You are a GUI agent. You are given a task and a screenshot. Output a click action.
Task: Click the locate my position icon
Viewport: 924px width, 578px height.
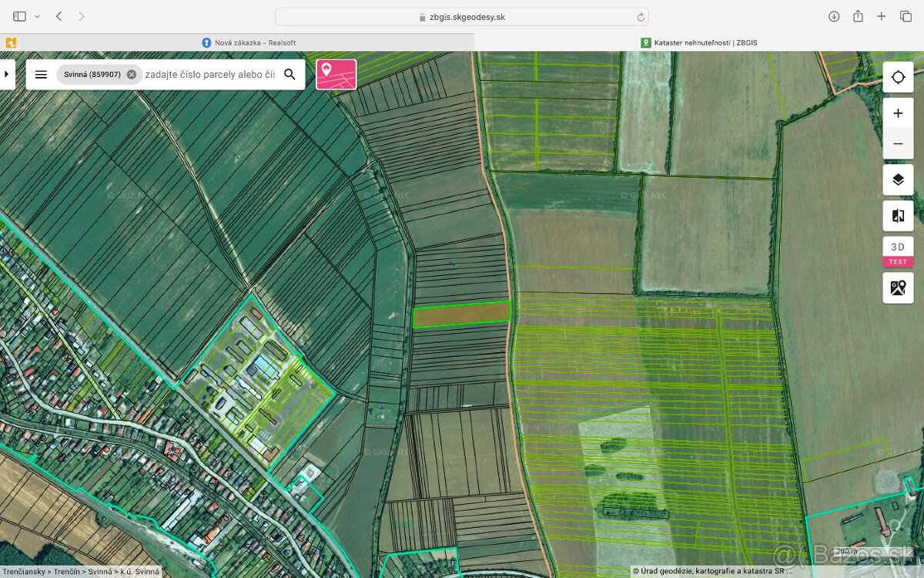898,77
